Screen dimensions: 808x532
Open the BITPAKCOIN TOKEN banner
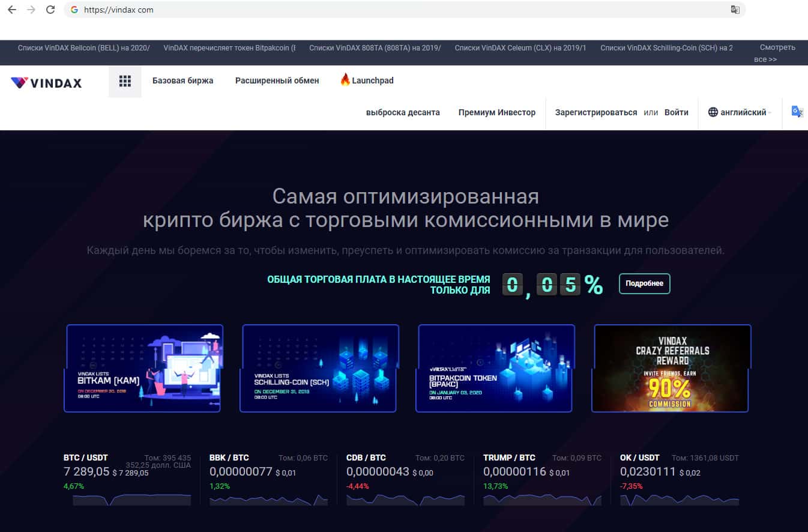(x=495, y=368)
